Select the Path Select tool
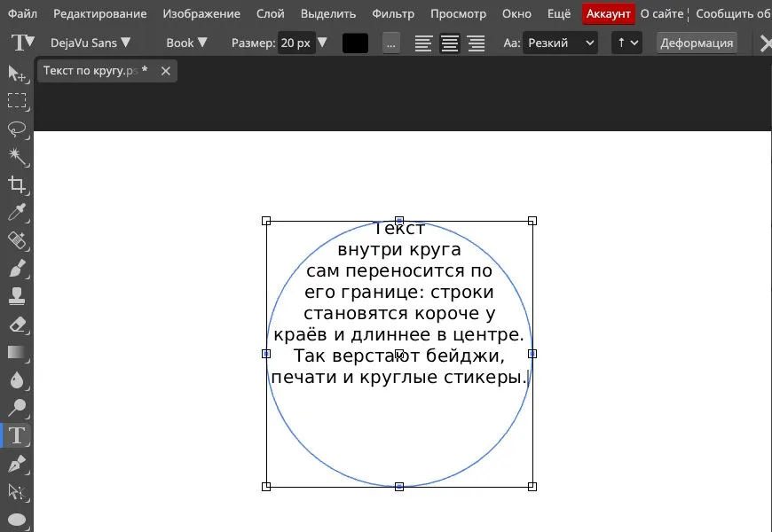Screen dimensions: 772x532 [17, 491]
